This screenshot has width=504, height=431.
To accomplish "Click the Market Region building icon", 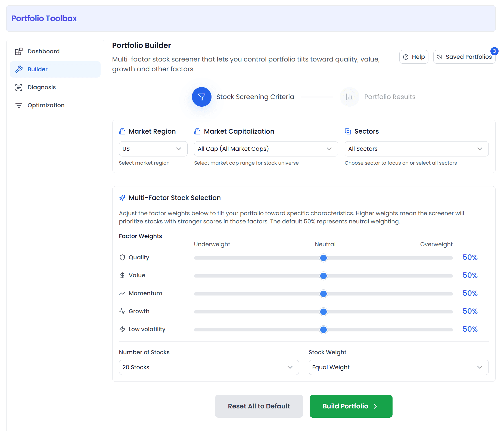I will [x=122, y=132].
